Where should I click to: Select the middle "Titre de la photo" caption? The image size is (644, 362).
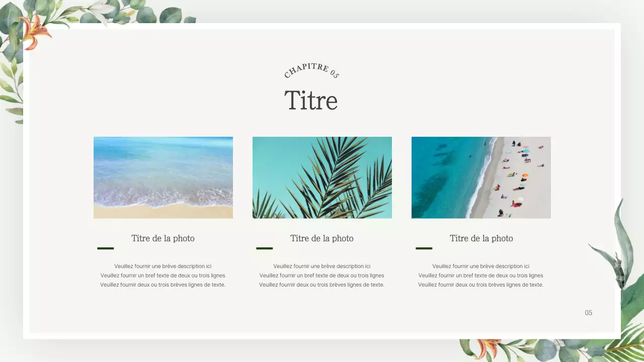coord(322,238)
